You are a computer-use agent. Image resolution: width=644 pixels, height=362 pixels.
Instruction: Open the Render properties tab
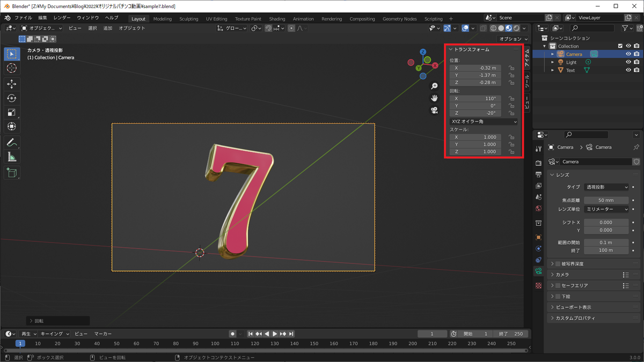point(538,163)
